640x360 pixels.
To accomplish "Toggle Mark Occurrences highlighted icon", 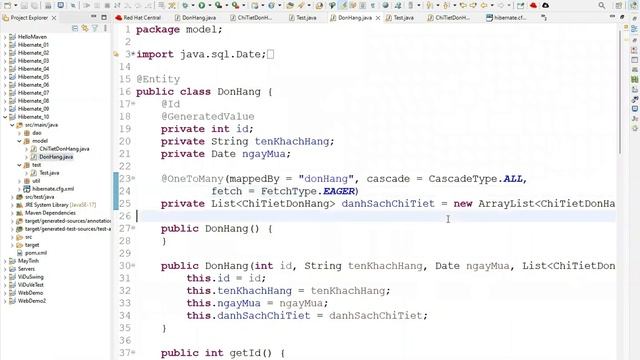I will pyautogui.click(x=343, y=5).
